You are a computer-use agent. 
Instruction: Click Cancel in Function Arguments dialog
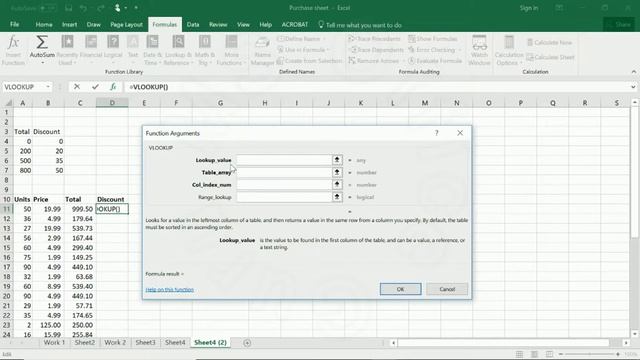tap(447, 289)
